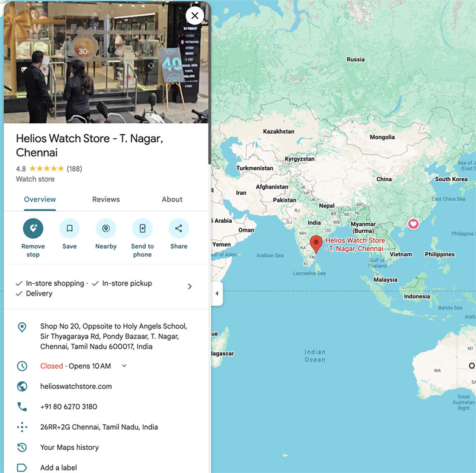Click the Russia label on map
The image size is (476, 473).
click(356, 59)
